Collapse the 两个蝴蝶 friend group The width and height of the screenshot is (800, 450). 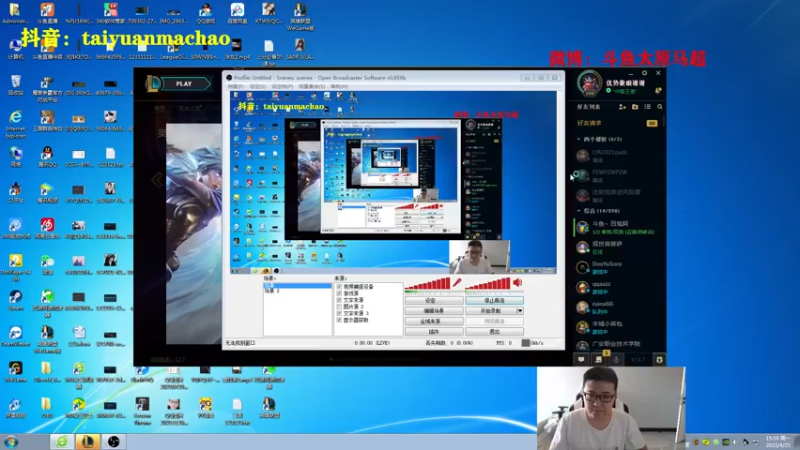click(579, 139)
